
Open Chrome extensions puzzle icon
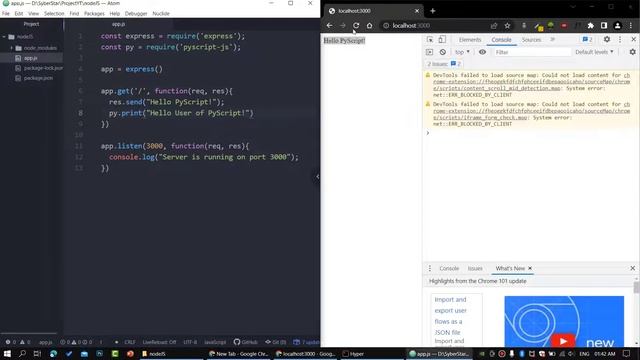click(x=591, y=25)
